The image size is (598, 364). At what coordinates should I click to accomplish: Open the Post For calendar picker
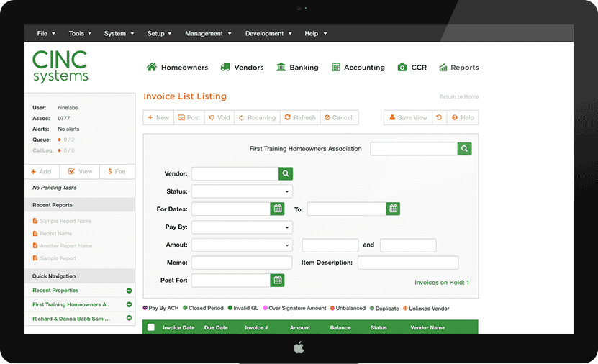[277, 280]
